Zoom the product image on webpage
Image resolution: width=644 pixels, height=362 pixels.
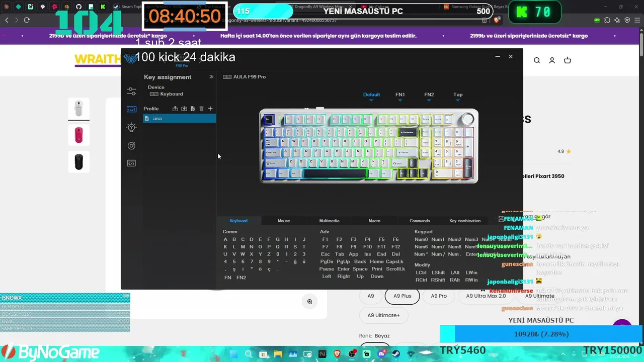click(309, 302)
